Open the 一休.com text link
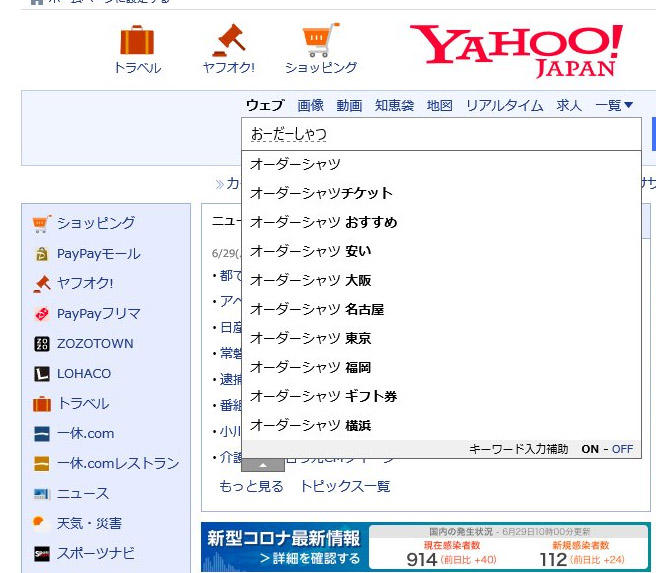 pyautogui.click(x=85, y=434)
